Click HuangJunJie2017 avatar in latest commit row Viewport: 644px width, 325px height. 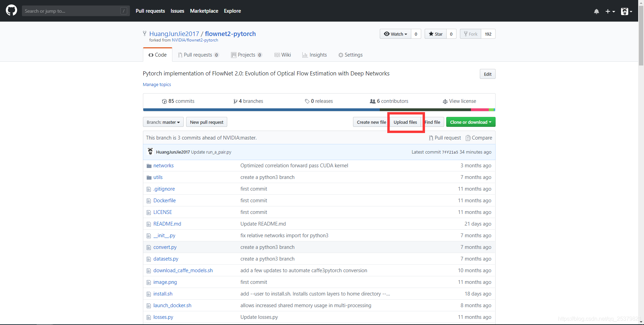[x=150, y=152]
